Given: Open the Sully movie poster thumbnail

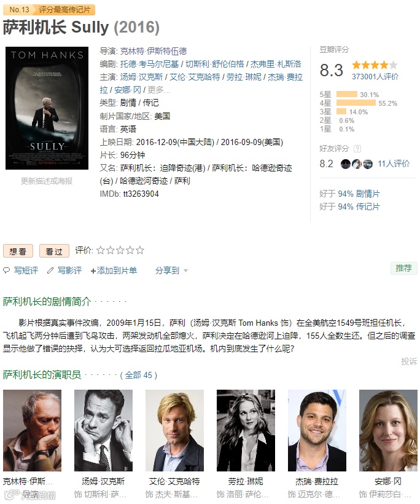Looking at the screenshot, I should (47, 108).
